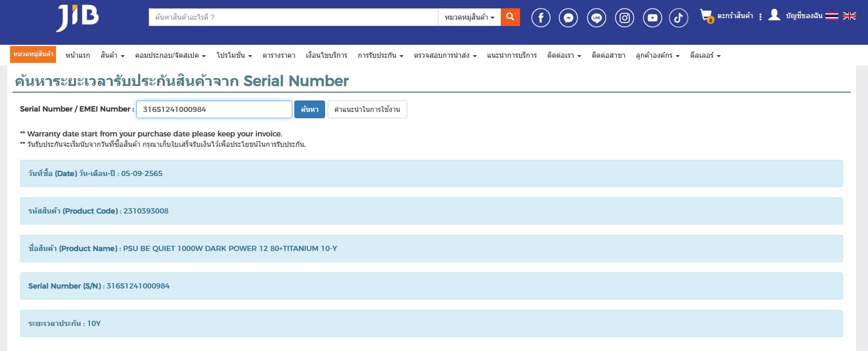Open the TikTok icon

tap(678, 18)
